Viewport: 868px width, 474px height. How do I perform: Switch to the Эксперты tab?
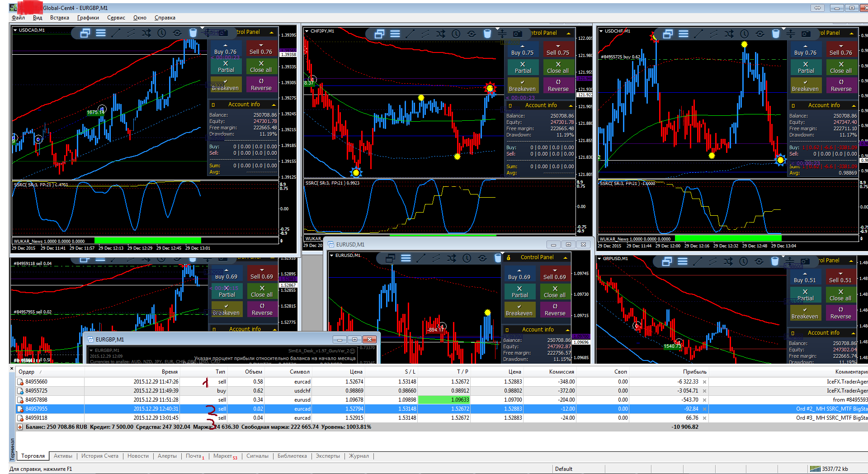click(328, 456)
